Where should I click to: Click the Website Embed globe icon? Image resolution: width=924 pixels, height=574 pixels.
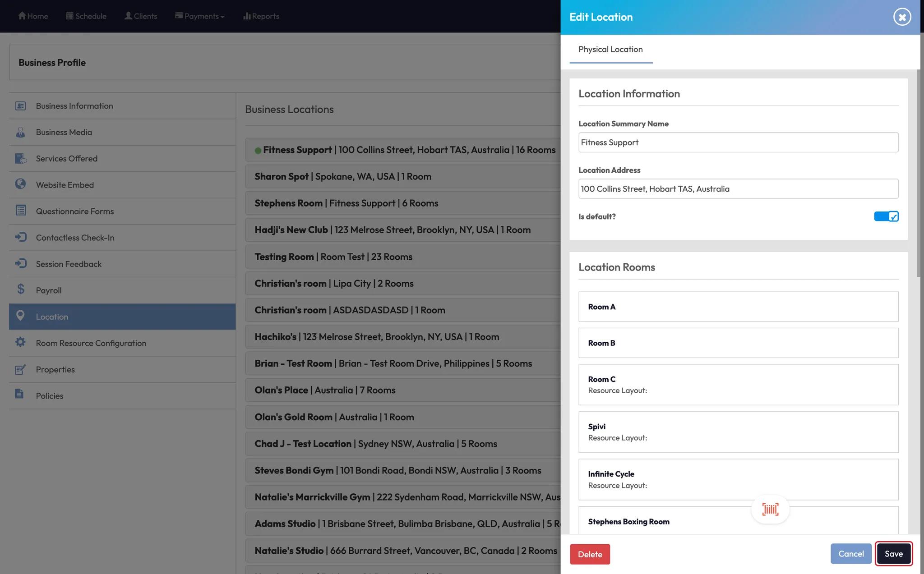[x=20, y=184]
